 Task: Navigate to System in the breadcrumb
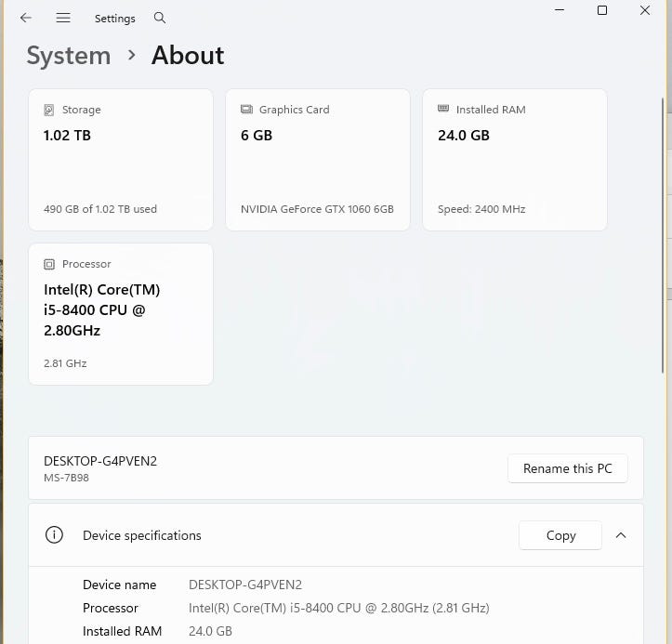pyautogui.click(x=68, y=56)
